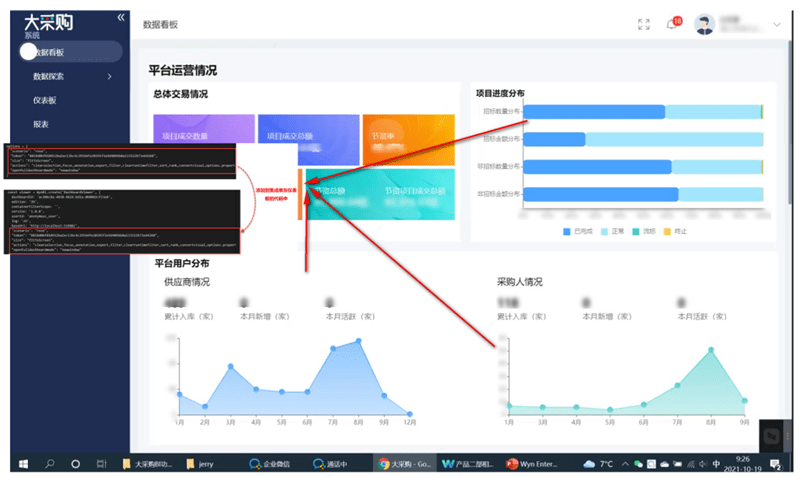The width and height of the screenshot is (800, 477).
Task: Open the blue 项目成交总额 card
Action: tap(309, 139)
